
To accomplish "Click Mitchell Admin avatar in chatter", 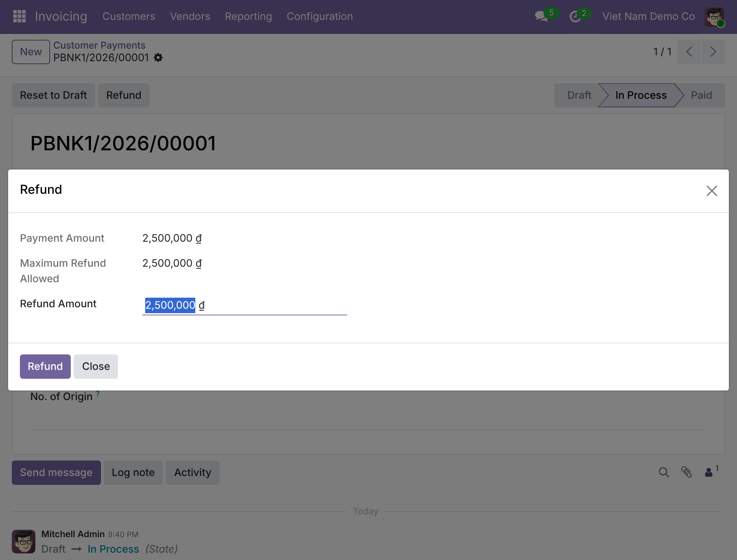I will (24, 541).
